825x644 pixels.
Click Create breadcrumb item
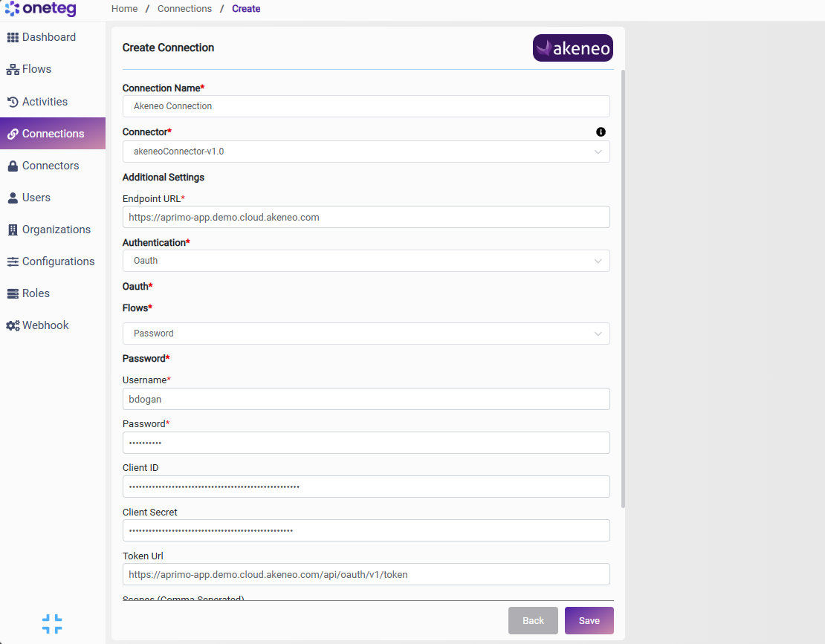pos(246,9)
